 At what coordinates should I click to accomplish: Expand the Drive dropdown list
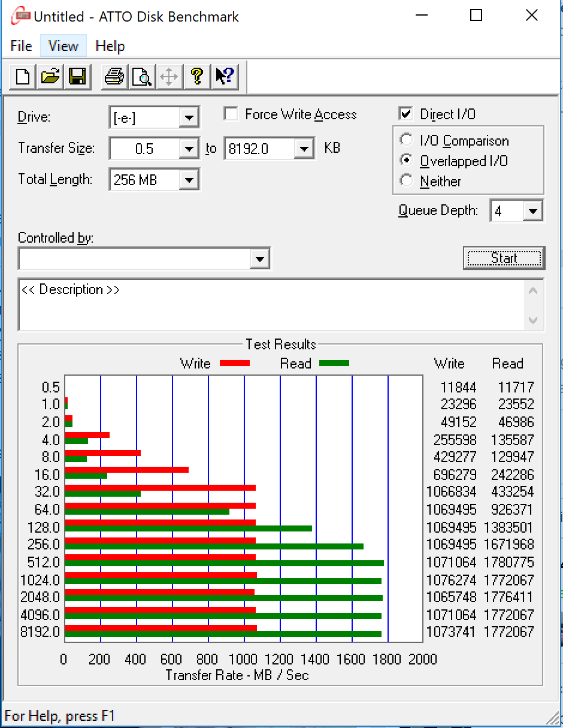click(189, 117)
